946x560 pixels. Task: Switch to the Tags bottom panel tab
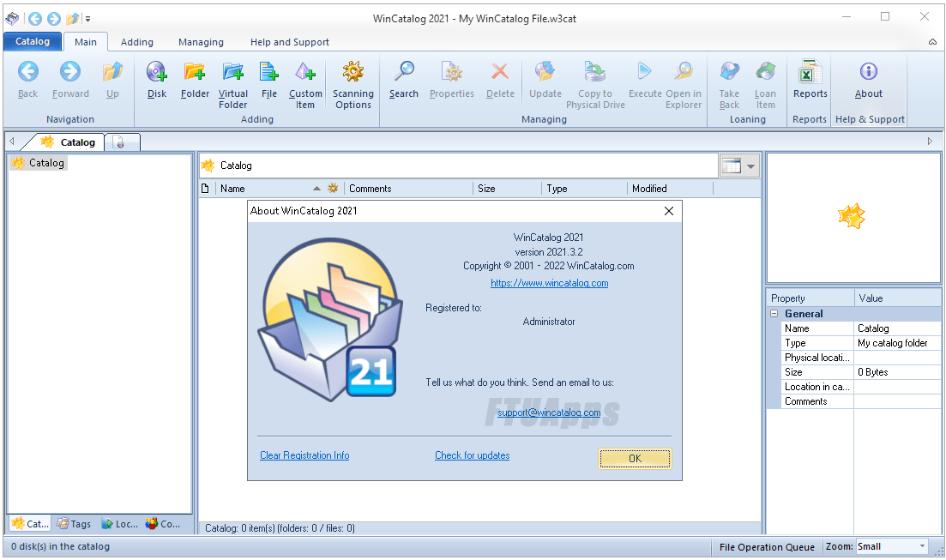[74, 524]
